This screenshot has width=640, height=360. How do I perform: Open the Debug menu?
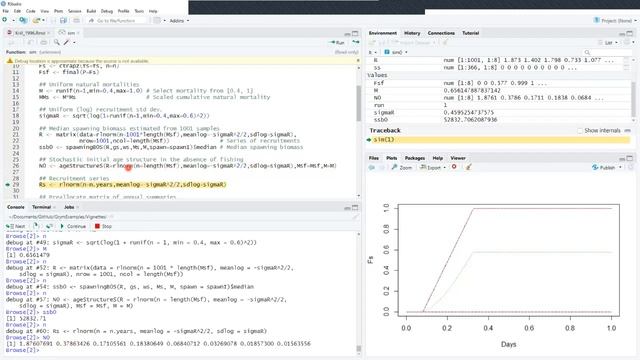[x=107, y=11]
